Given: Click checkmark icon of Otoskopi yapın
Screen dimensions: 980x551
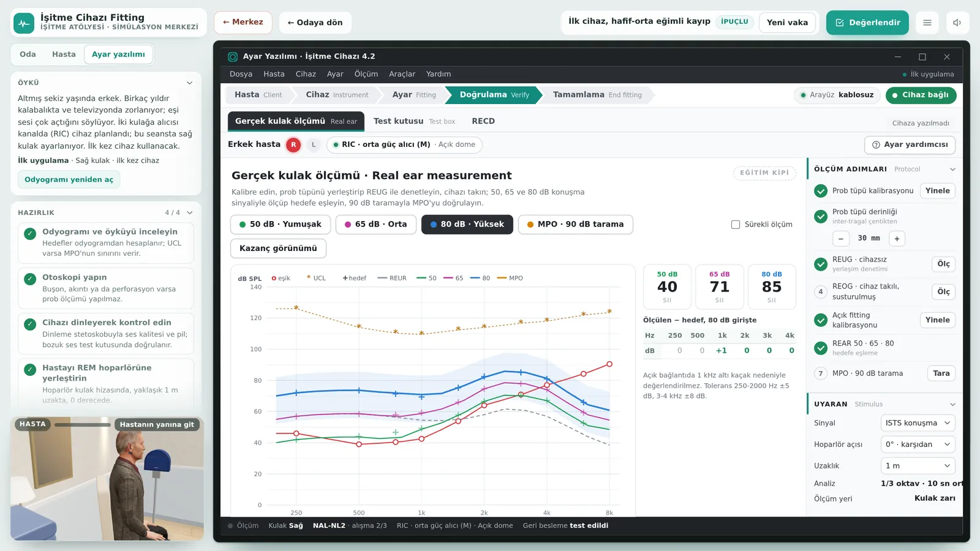Looking at the screenshot, I should coord(30,279).
